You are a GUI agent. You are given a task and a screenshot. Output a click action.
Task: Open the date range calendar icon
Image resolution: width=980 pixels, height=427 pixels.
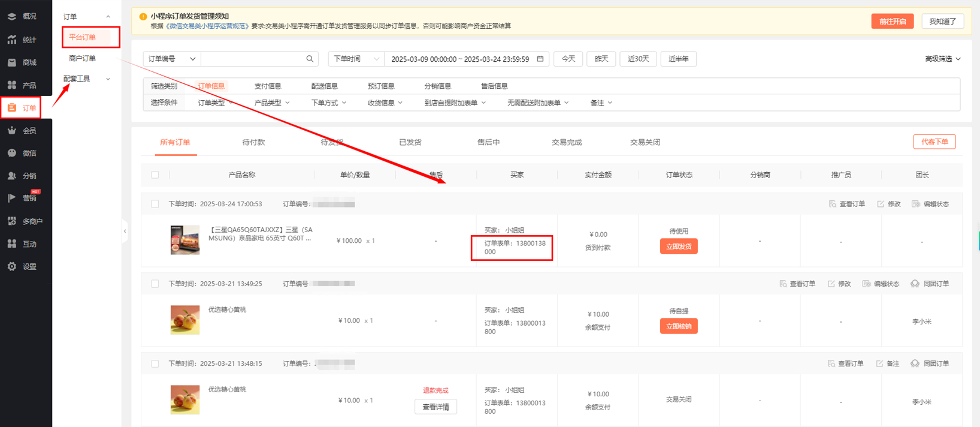[x=540, y=59]
